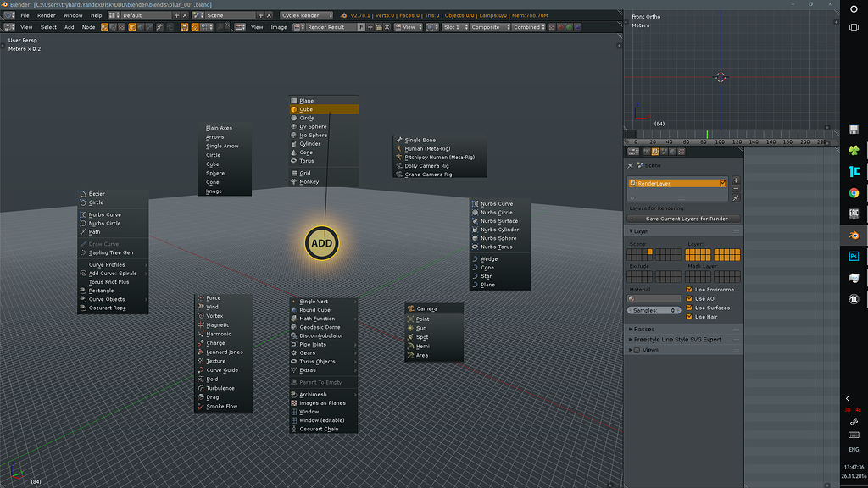
Task: Expand the Passes panel
Action: 631,330
